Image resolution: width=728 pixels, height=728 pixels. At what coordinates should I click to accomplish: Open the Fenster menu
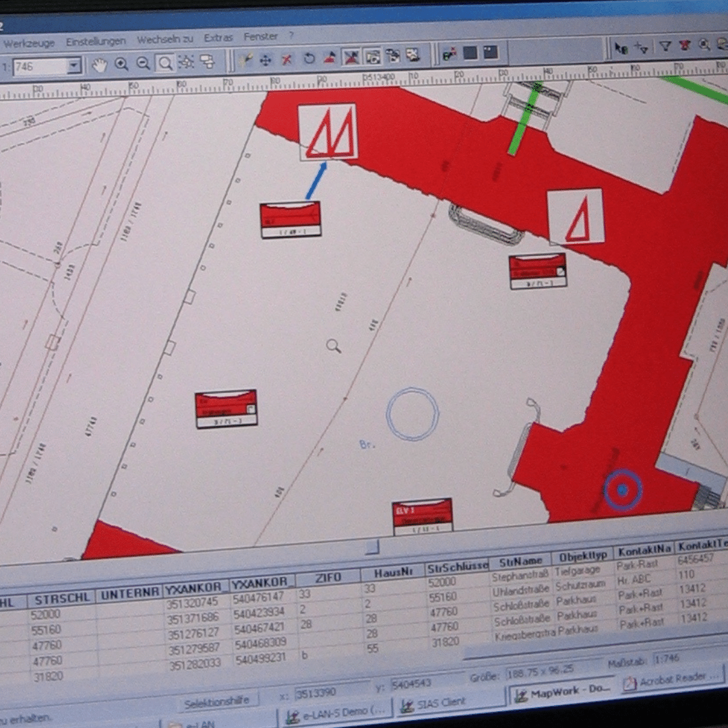tap(260, 36)
